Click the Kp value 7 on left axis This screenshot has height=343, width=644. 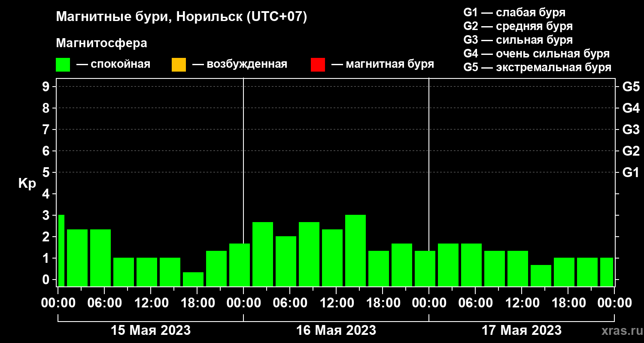[x=47, y=129]
